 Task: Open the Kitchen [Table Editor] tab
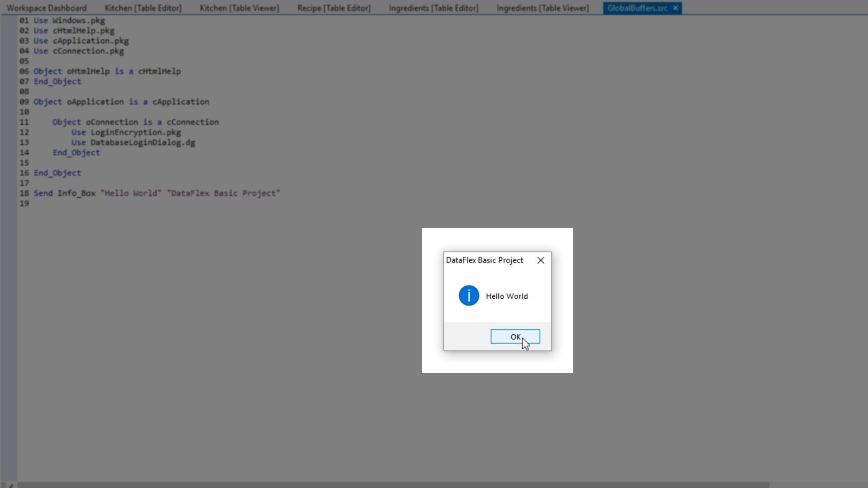pos(143,8)
